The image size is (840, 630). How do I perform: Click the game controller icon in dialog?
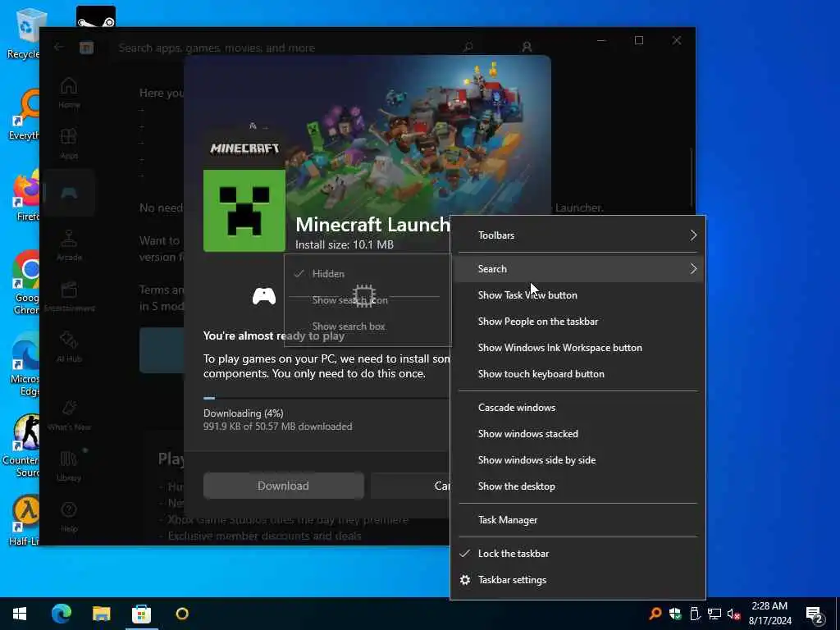pyautogui.click(x=264, y=295)
